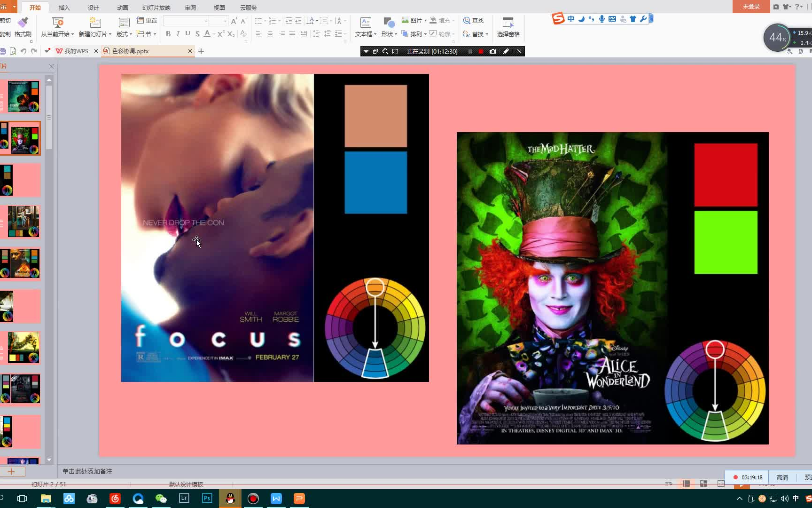The height and width of the screenshot is (508, 812).
Task: Open the Arrange (排列) dropdown
Action: click(x=414, y=34)
